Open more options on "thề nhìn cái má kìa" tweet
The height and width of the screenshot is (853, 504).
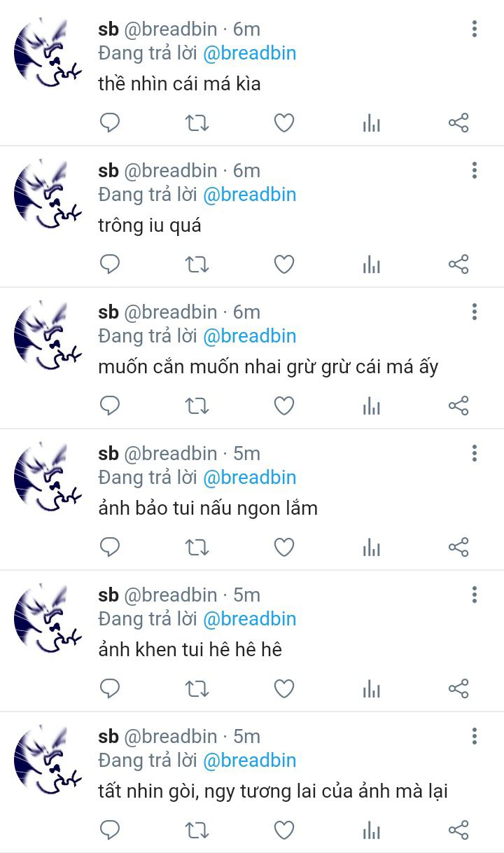tap(475, 29)
